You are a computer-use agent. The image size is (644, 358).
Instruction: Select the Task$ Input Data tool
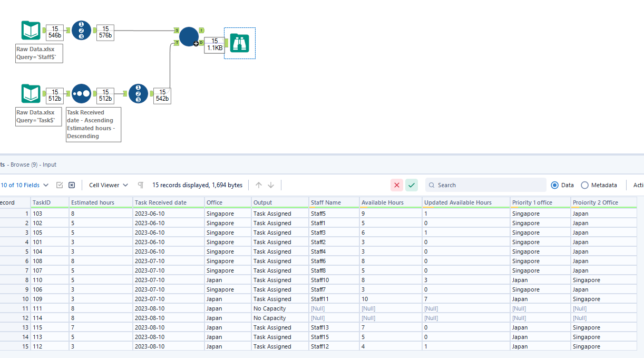click(31, 94)
